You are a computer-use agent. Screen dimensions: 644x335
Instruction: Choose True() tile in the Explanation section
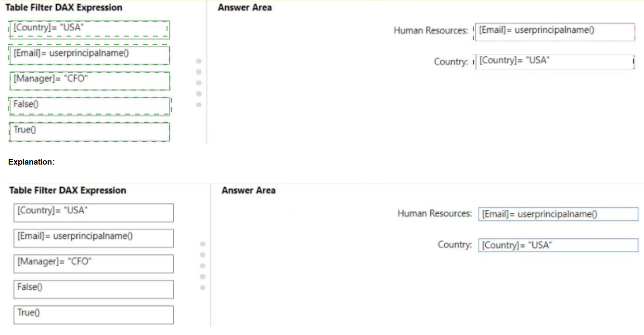(93, 314)
